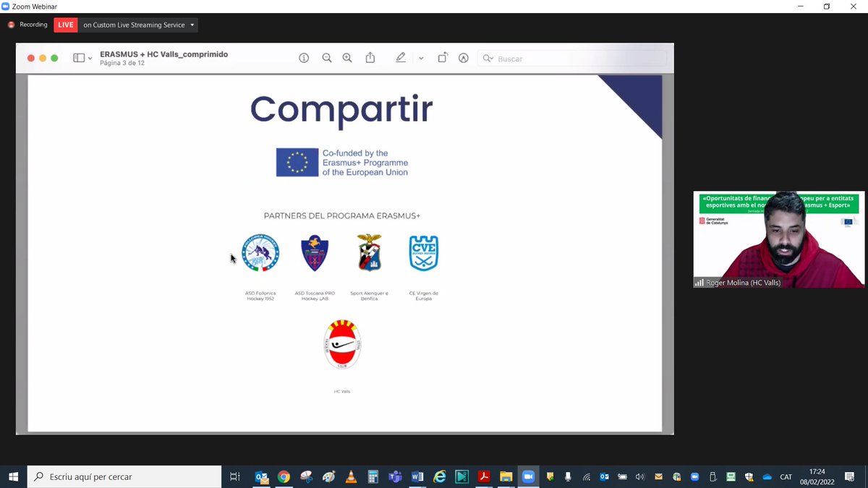868x488 pixels.
Task: Click the microphone system tray icon
Action: tap(568, 476)
